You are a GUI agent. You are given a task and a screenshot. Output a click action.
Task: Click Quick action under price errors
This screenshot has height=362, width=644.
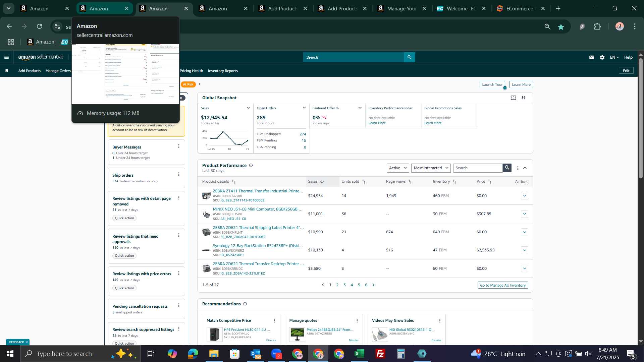[x=124, y=288]
